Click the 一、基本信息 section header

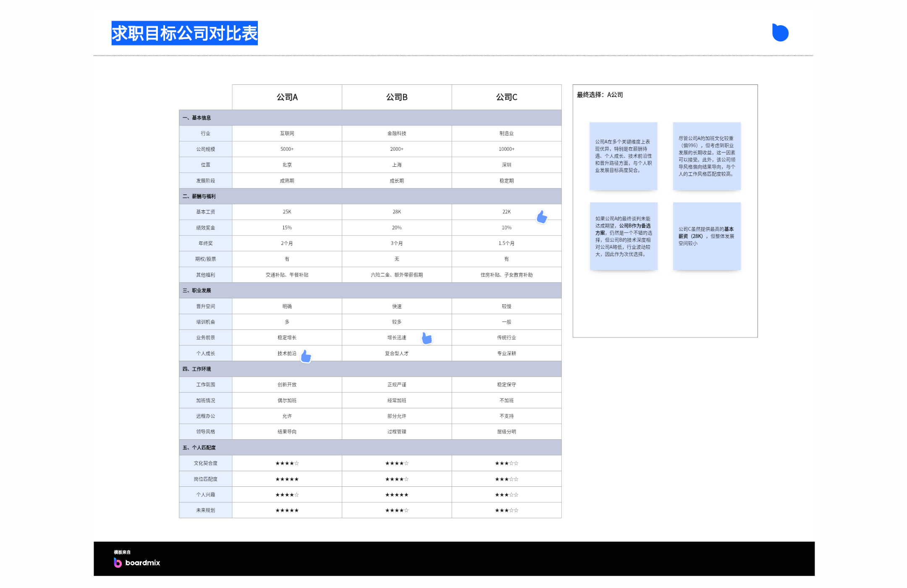370,118
